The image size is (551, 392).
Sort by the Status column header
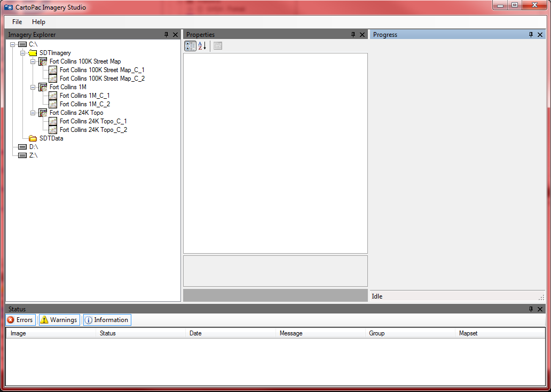click(x=140, y=333)
